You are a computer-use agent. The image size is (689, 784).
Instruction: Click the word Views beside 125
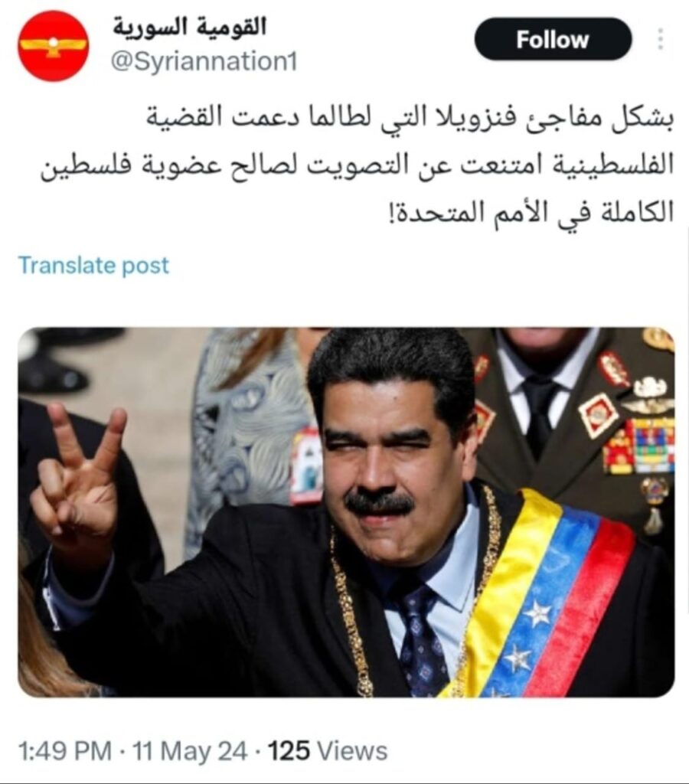(353, 751)
